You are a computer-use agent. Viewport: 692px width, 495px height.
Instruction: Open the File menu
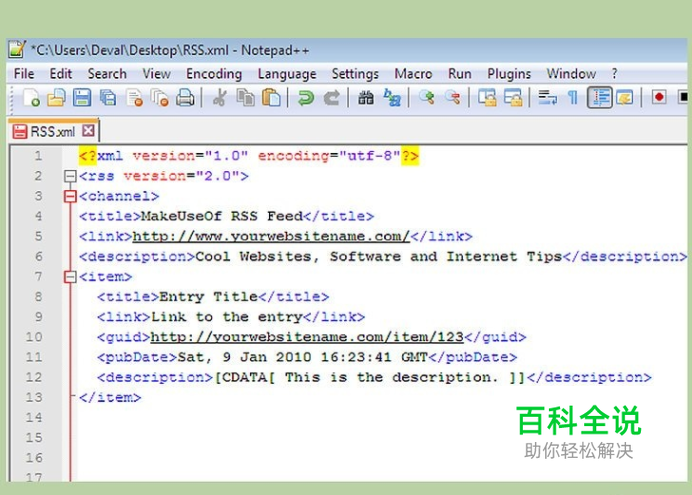pos(24,74)
